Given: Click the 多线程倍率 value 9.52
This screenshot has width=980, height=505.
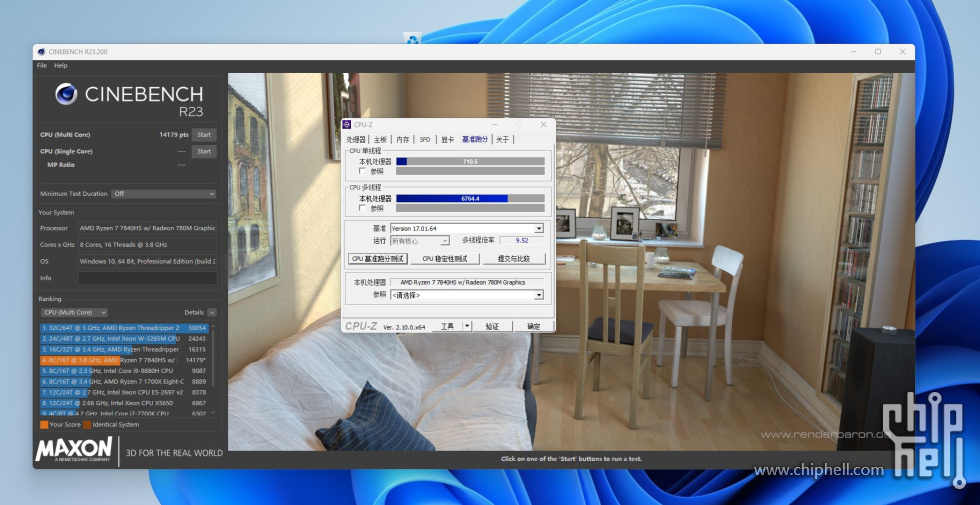Looking at the screenshot, I should tap(521, 241).
